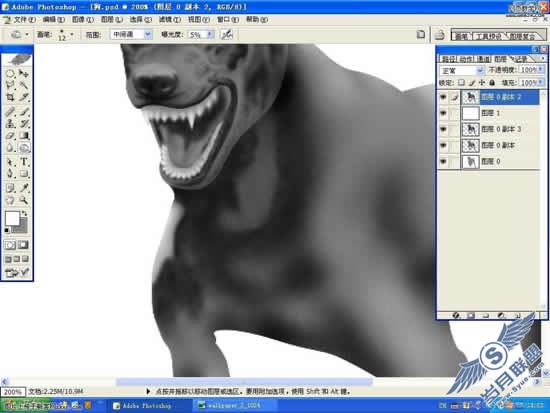550x413 pixels.
Task: Select the Eraser tool
Action: pos(10,135)
